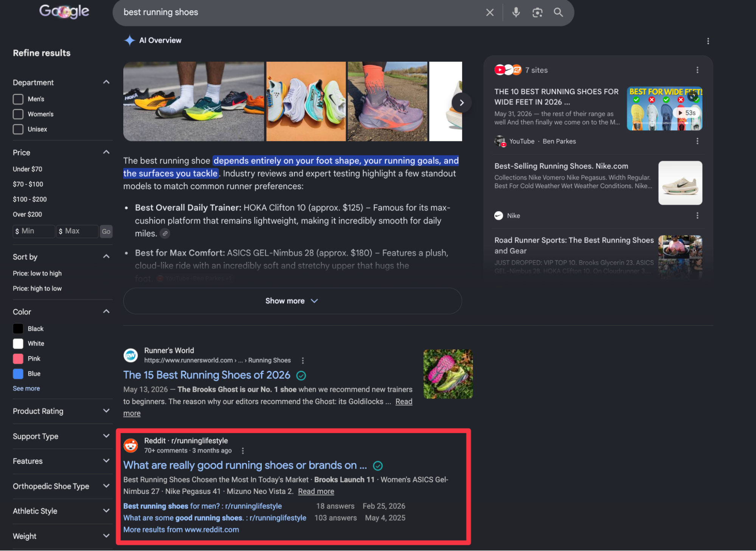Open 'Best running shoes for men?' Reddit thread
756x551 pixels.
pos(202,506)
